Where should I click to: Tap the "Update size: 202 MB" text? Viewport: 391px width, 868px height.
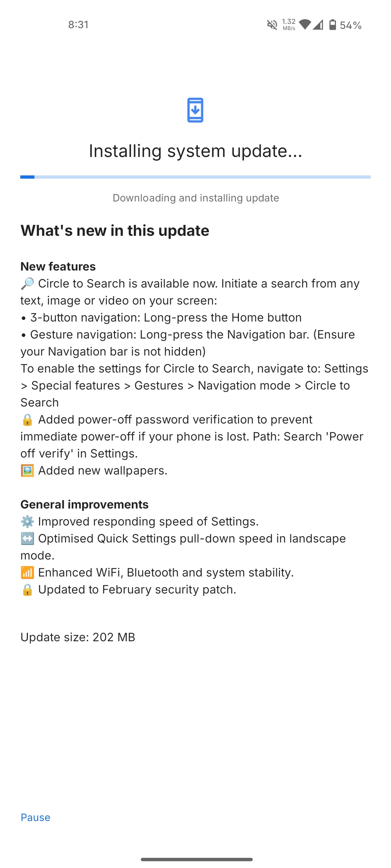click(x=78, y=637)
